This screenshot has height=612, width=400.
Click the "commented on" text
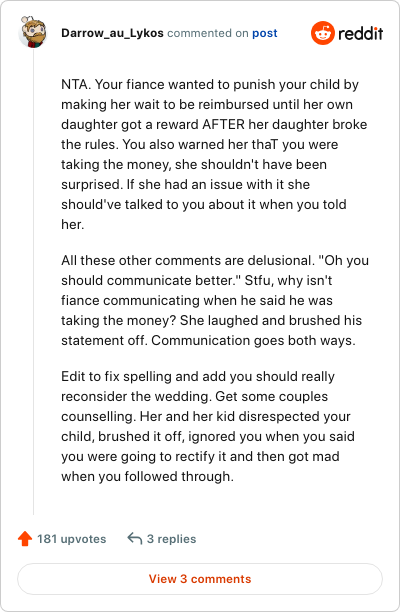208,33
